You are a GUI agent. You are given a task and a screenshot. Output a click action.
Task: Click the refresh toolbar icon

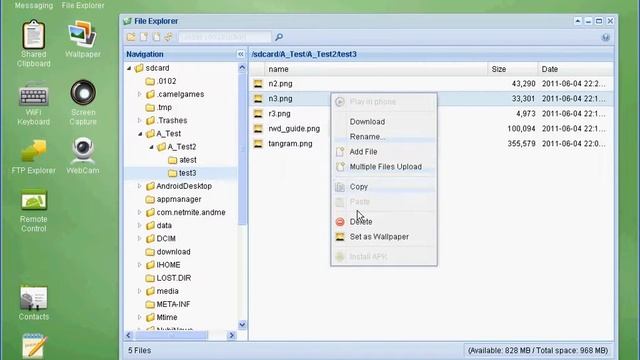(168, 37)
